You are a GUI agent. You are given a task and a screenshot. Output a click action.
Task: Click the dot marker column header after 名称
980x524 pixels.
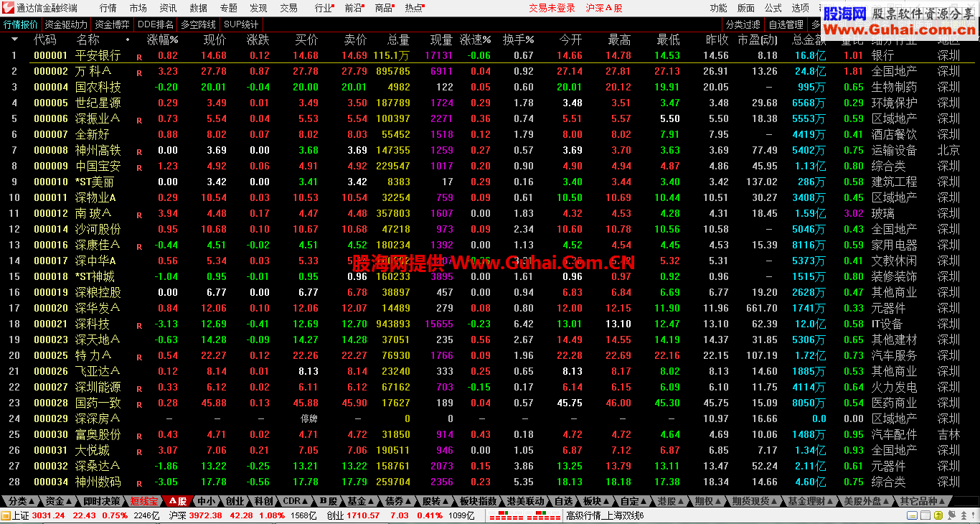tap(128, 39)
